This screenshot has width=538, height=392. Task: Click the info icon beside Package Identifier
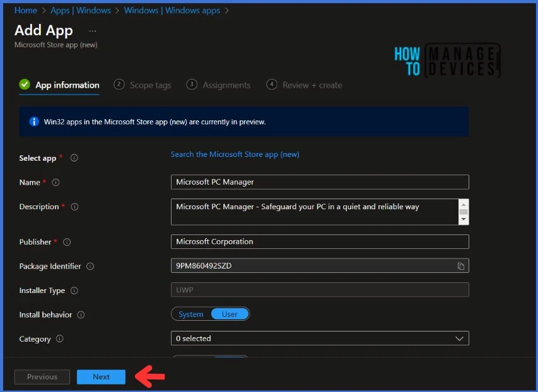coord(90,266)
